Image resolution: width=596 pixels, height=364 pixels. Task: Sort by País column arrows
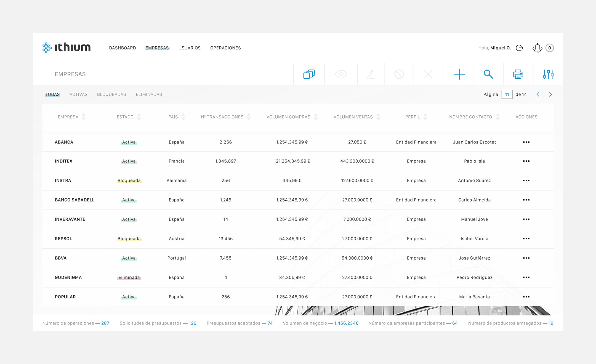183,117
